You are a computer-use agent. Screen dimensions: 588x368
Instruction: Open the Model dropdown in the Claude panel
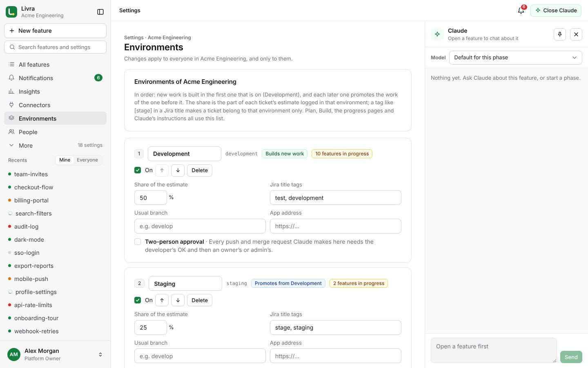pos(515,58)
